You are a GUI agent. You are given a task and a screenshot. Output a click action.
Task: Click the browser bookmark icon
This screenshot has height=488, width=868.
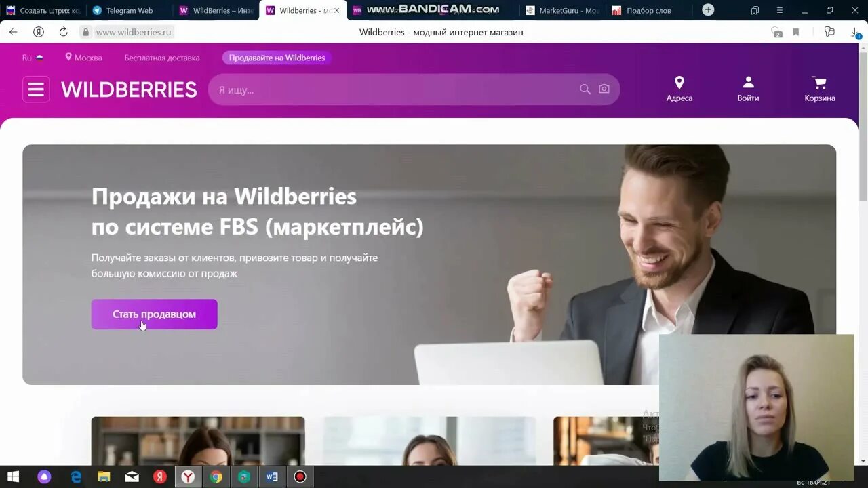tap(796, 32)
